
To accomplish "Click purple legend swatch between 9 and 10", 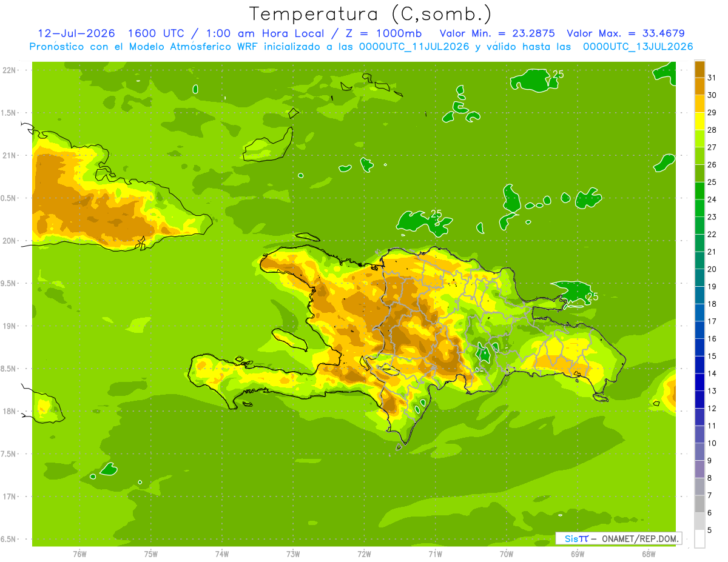I will coord(699,452).
